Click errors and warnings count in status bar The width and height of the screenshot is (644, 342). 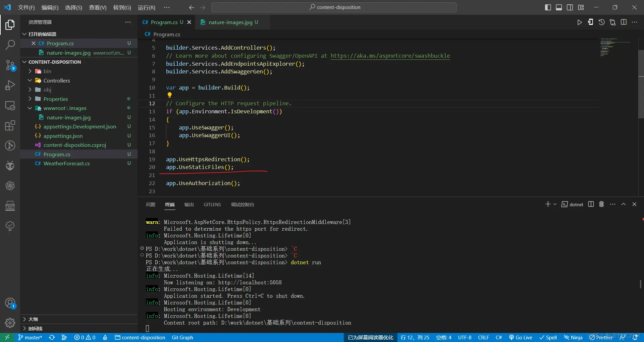(x=85, y=337)
